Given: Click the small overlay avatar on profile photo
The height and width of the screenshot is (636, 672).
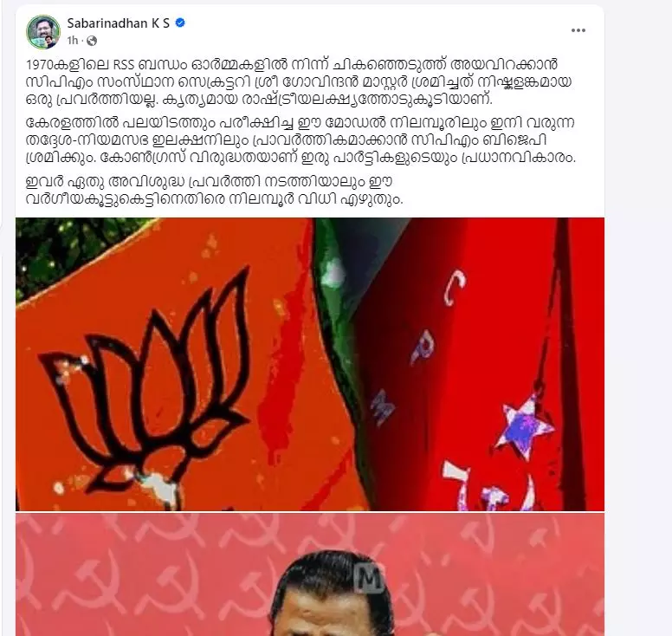Looking at the screenshot, I should pyautogui.click(x=51, y=42).
